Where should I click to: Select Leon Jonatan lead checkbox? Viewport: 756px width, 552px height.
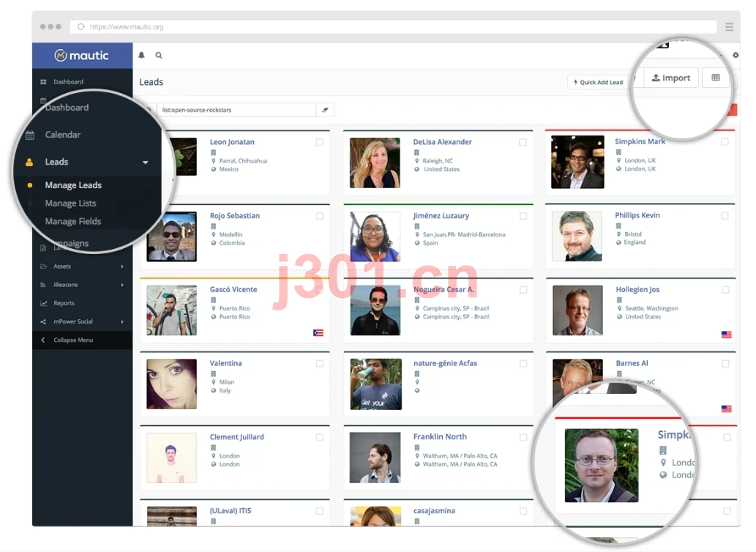320,142
